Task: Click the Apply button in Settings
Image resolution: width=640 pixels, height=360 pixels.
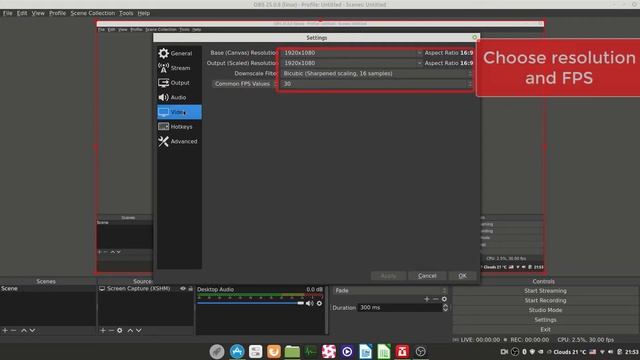Action: pos(388,276)
